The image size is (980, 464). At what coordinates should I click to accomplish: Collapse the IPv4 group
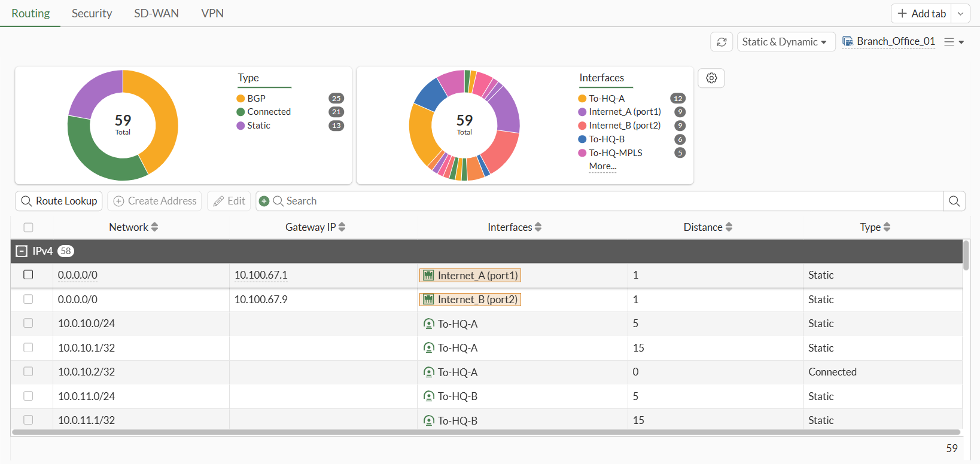coord(22,251)
